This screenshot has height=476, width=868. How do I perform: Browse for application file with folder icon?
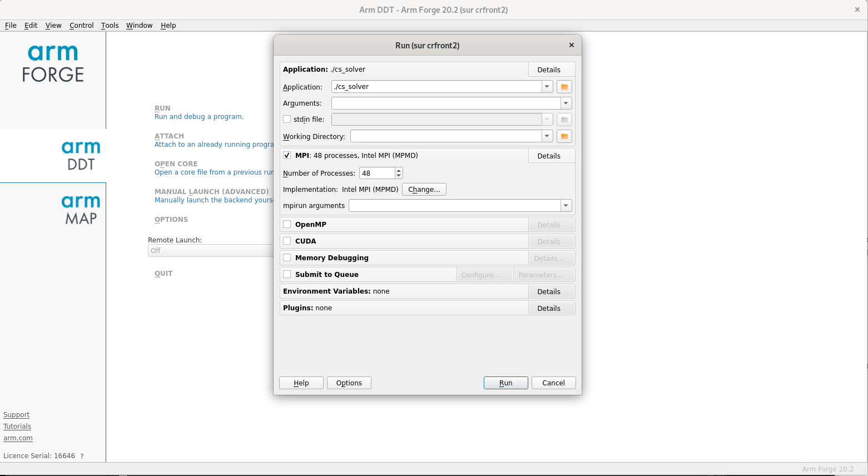pos(564,87)
